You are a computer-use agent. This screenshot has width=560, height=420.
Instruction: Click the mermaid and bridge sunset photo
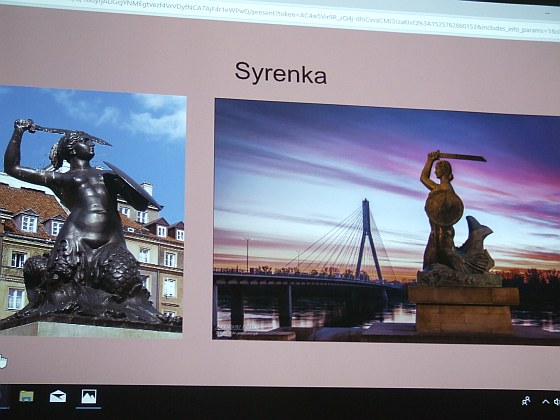387,221
